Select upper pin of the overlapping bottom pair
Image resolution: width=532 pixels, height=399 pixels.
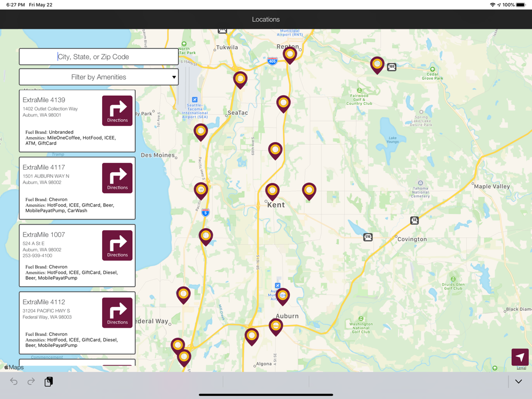(178, 344)
